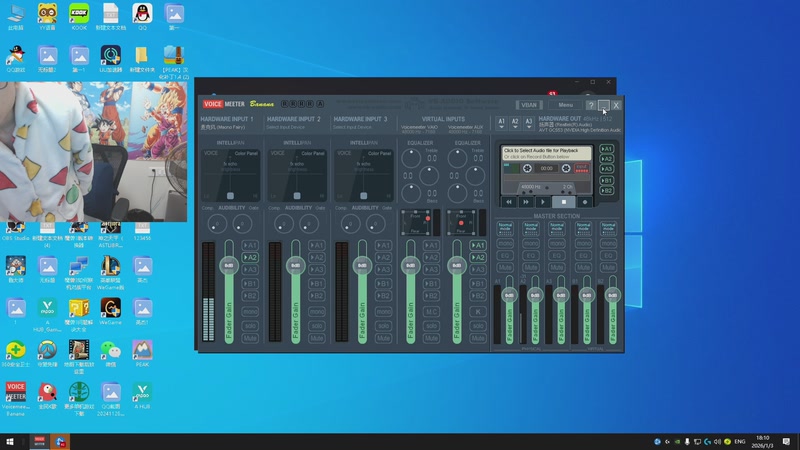This screenshot has height=450, width=800.
Task: Toggle M.C on Voicemeeter VAIO strip
Action: coord(431,311)
